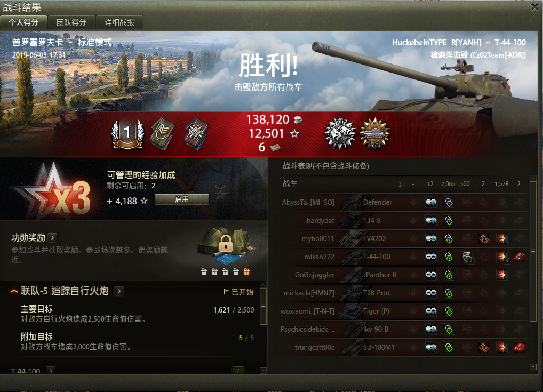The width and height of the screenshot is (543, 392).
Task: Click the golden tank medal icon
Action: pos(374,133)
